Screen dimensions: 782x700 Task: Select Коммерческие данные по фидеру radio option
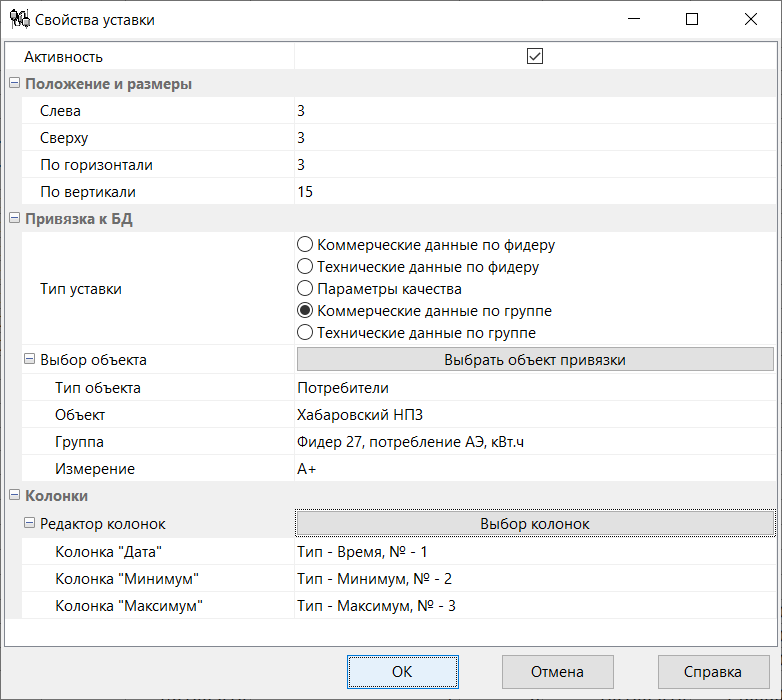[x=305, y=245]
